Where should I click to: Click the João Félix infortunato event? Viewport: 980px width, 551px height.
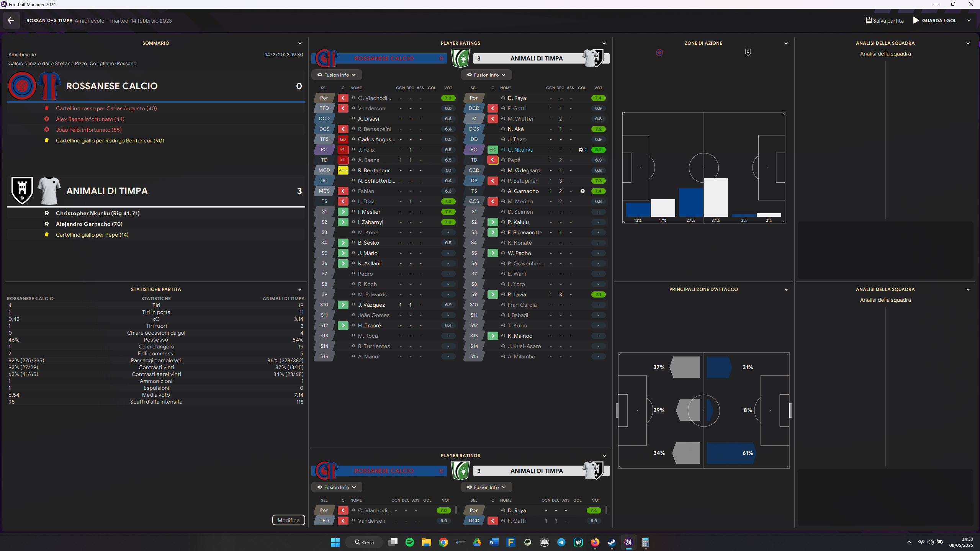(x=89, y=130)
